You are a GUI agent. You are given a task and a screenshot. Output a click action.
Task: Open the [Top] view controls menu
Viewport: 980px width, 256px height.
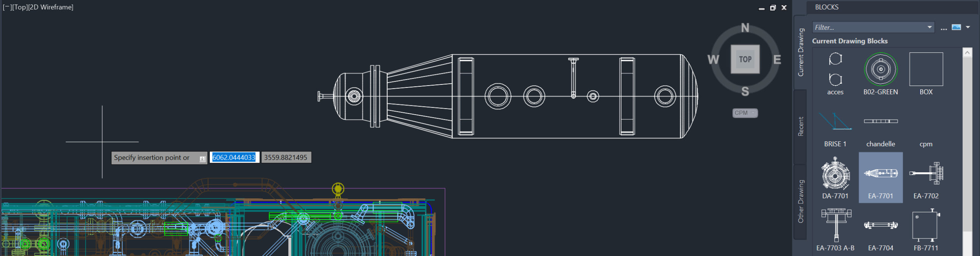20,7
